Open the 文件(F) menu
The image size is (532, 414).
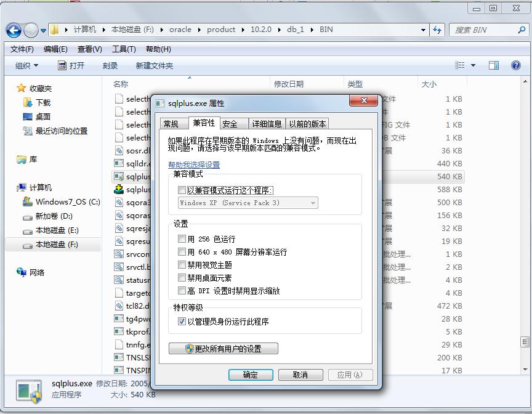click(x=22, y=49)
